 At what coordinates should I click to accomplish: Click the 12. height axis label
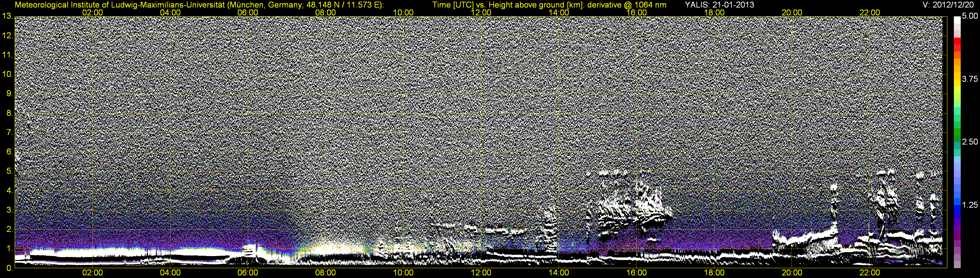(7, 35)
